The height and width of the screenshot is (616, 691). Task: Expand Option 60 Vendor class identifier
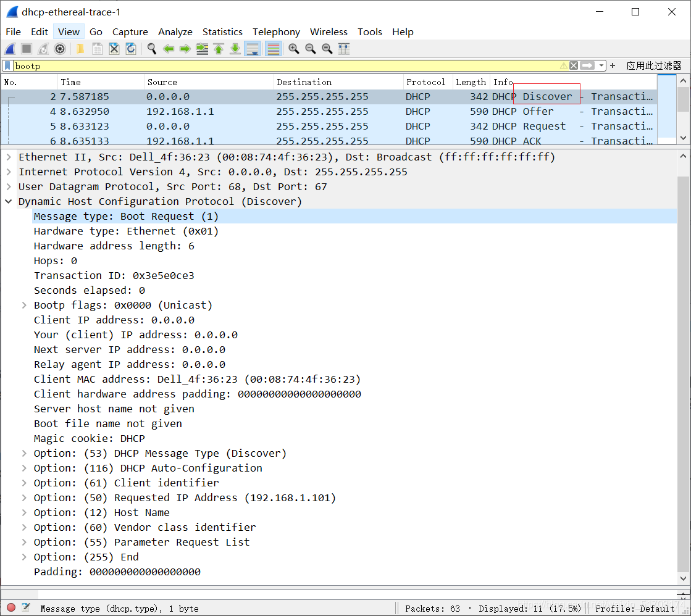(24, 528)
